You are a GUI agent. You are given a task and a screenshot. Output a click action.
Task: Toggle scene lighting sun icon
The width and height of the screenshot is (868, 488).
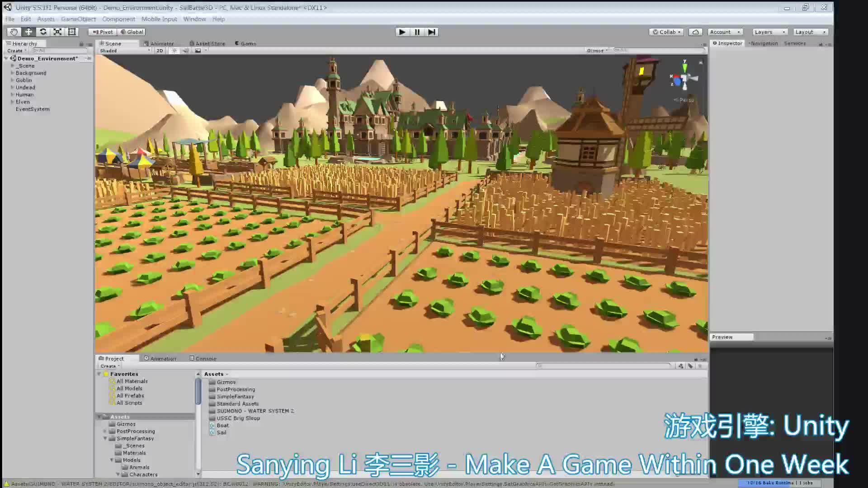tap(175, 51)
